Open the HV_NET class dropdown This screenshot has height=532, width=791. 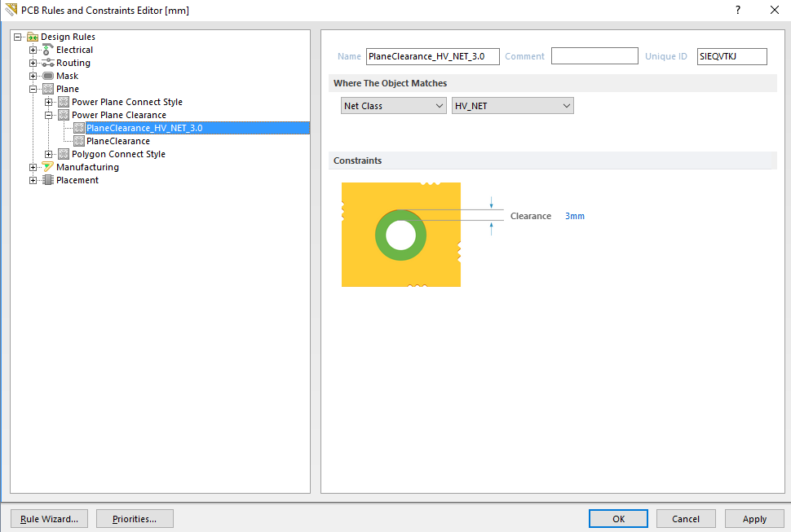(x=512, y=106)
